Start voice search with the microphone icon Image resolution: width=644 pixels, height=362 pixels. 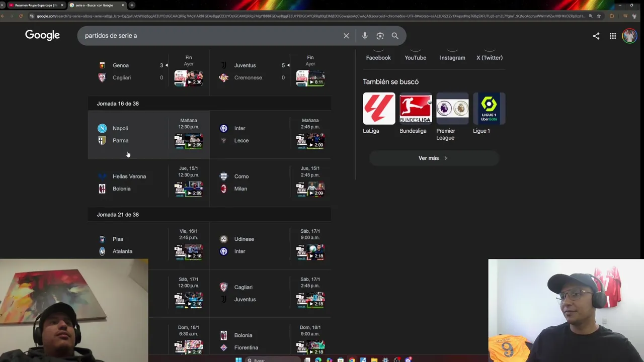pos(365,36)
